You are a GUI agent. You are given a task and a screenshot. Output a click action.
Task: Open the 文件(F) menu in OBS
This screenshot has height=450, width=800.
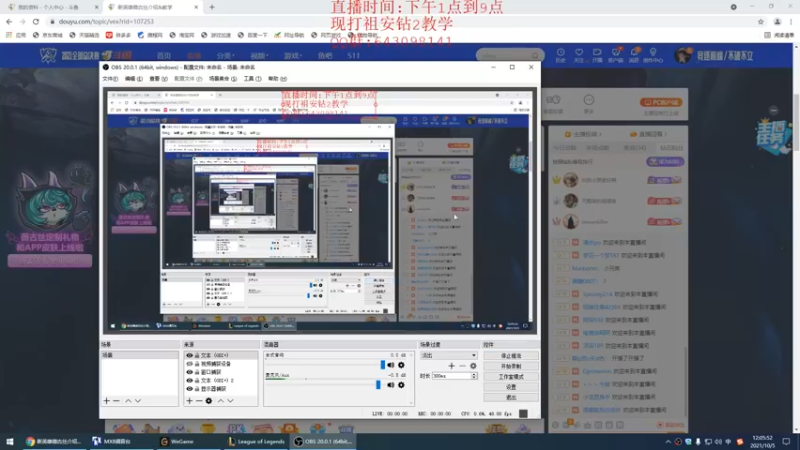point(110,79)
